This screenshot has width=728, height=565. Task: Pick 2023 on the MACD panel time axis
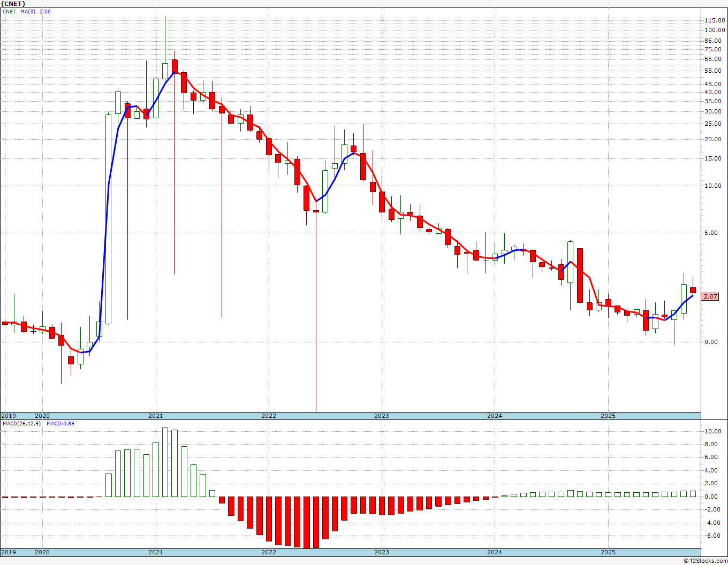(x=382, y=552)
